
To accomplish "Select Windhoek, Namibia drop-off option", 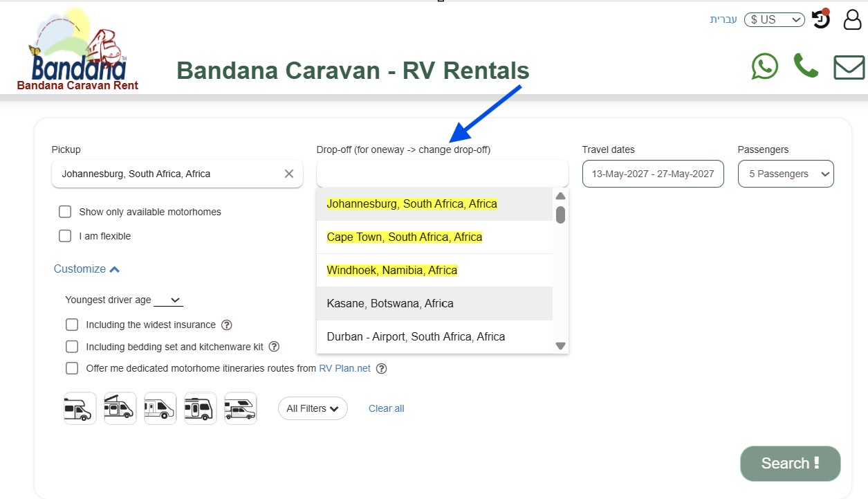I will click(x=392, y=271).
